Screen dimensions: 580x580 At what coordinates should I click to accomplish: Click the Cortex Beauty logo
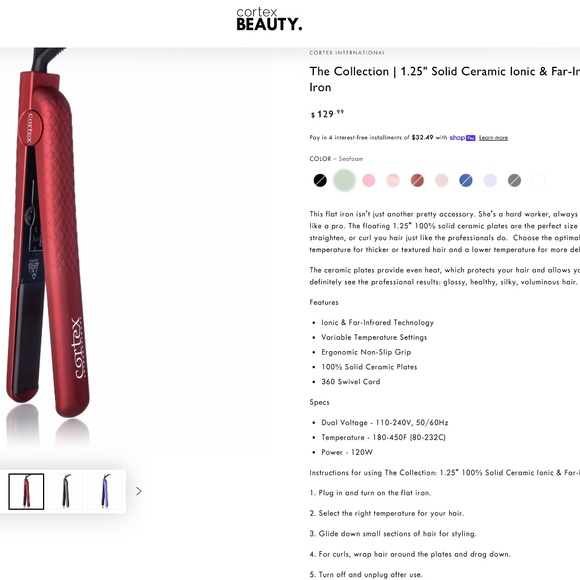click(269, 19)
